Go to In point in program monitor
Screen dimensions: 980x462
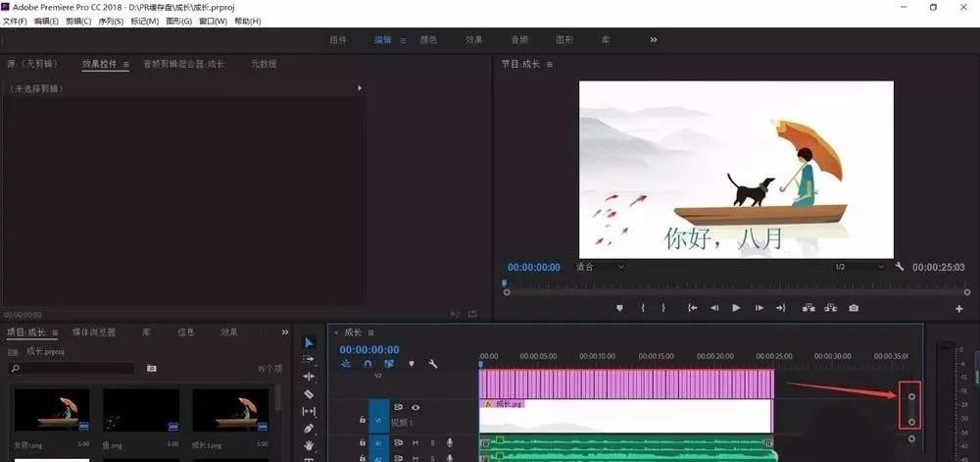click(692, 308)
